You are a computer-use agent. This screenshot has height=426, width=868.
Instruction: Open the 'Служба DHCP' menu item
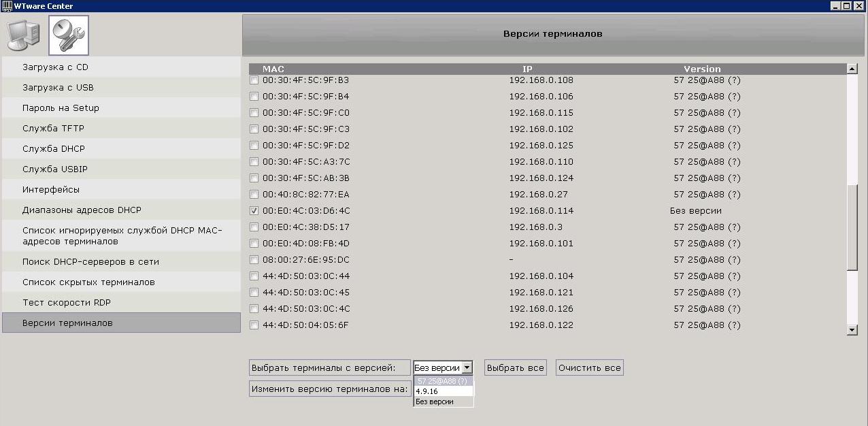54,148
